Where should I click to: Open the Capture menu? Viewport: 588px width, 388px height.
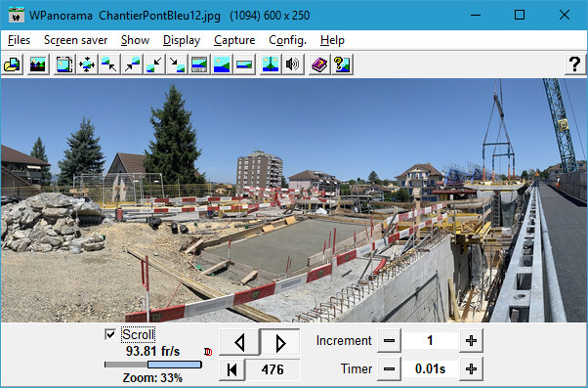pos(234,40)
